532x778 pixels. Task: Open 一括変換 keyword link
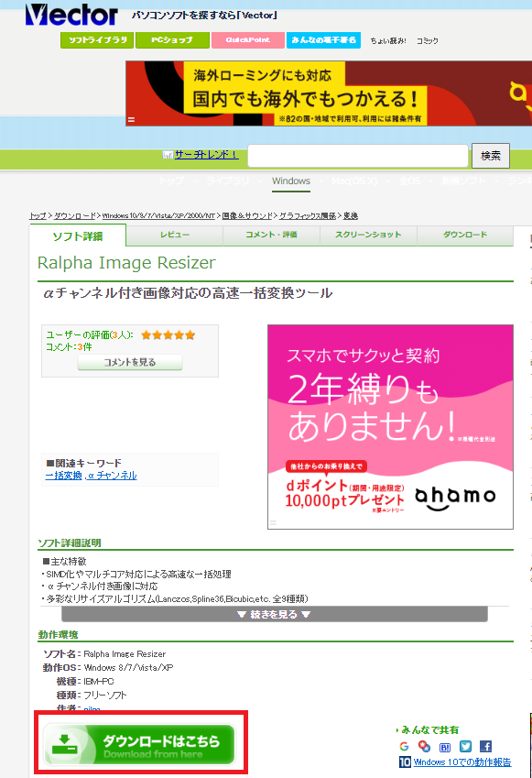63,476
